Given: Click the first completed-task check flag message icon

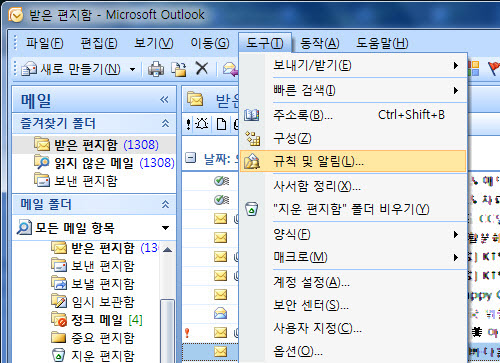Looking at the screenshot, I should click(221, 181).
